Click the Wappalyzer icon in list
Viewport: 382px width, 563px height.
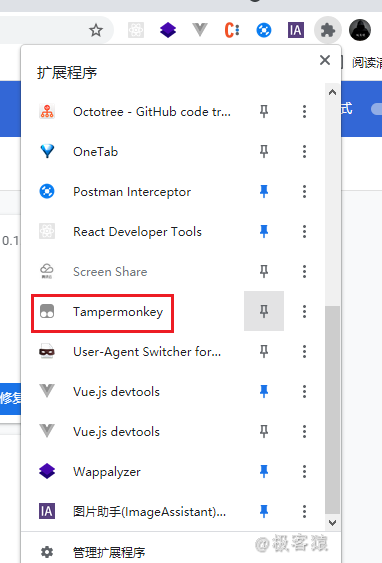pos(47,471)
